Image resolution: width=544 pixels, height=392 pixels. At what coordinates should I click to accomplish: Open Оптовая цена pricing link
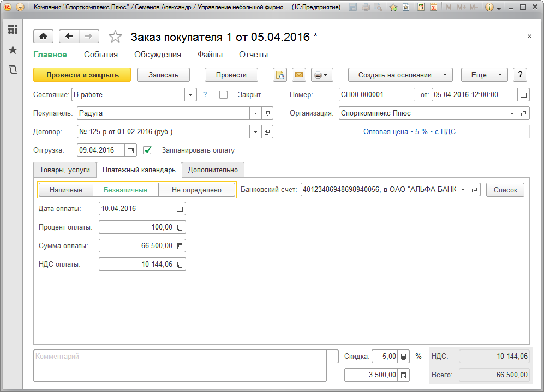point(409,132)
